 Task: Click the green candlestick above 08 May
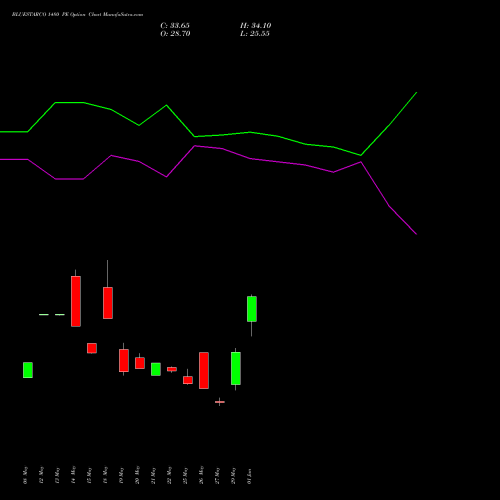point(28,370)
